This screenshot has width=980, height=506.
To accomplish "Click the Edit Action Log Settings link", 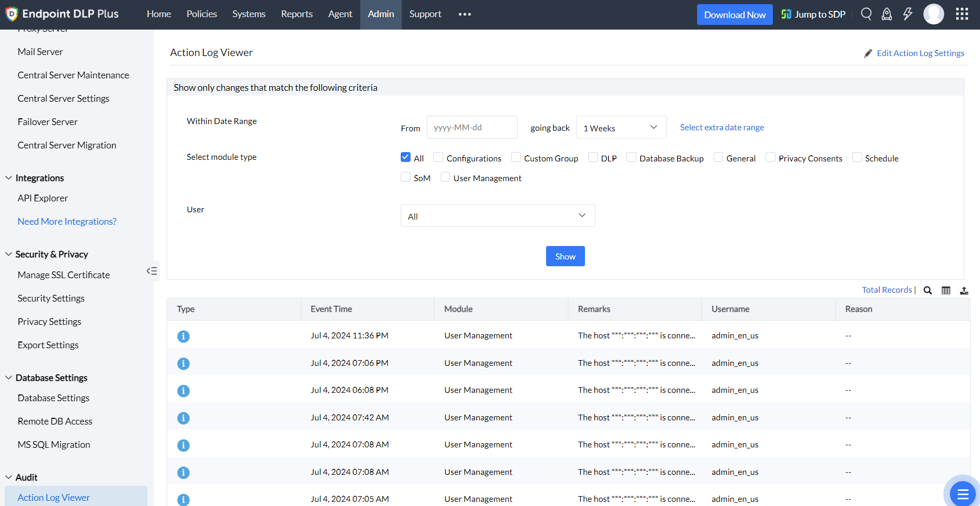I will click(x=920, y=52).
